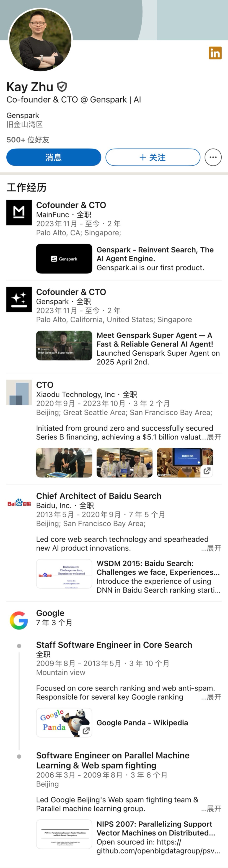Expand the Baidu Search role description
The image size is (228, 868).
pyautogui.click(x=214, y=548)
